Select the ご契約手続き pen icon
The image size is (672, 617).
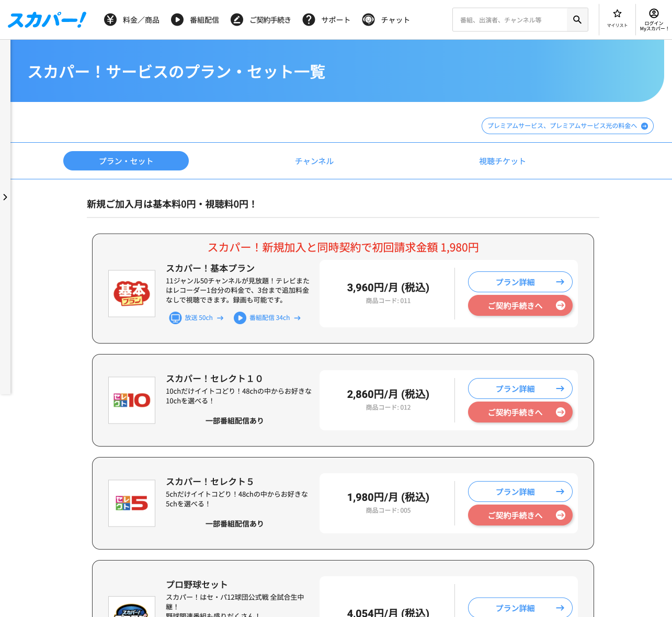coord(236,19)
